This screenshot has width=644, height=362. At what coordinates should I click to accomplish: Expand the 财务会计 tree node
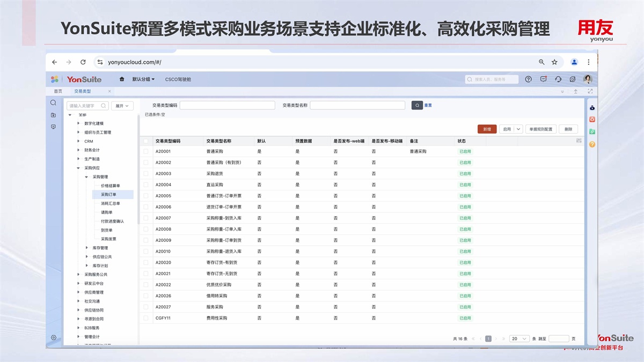[78, 150]
